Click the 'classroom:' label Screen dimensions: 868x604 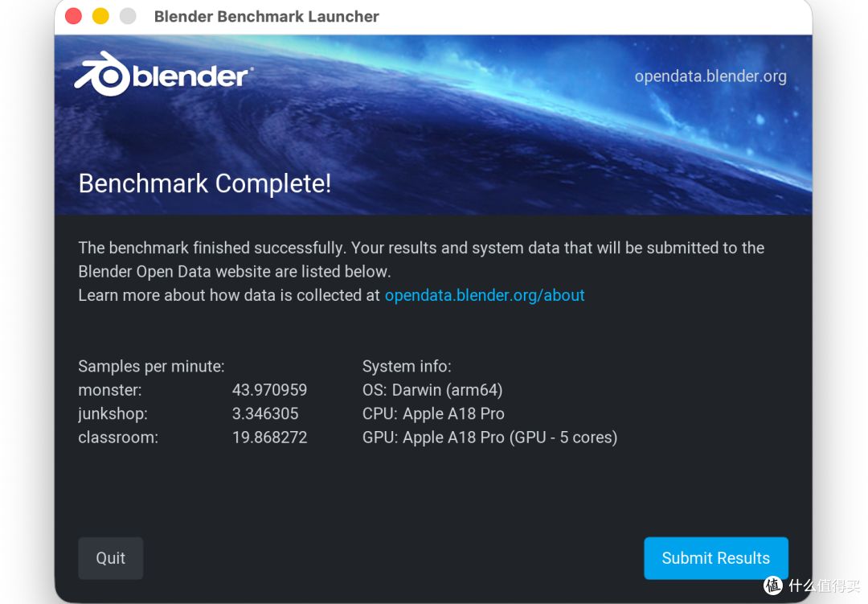point(118,438)
